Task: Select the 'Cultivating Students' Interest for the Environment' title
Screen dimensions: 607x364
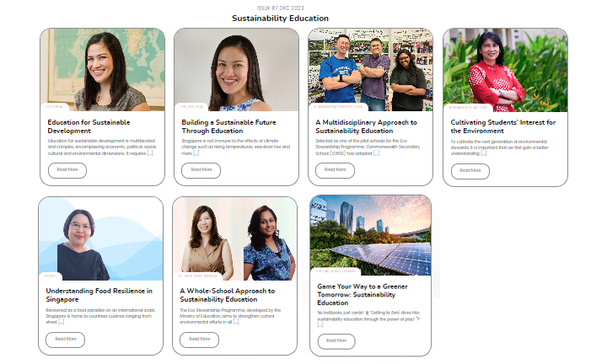Action: click(502, 126)
